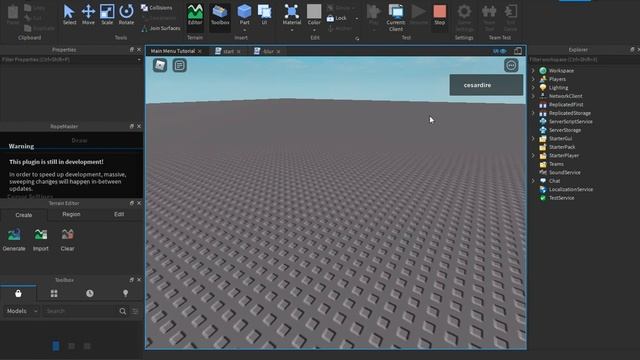640x360 pixels.
Task: Open the Roblox menu icon in viewport
Action: 160,65
